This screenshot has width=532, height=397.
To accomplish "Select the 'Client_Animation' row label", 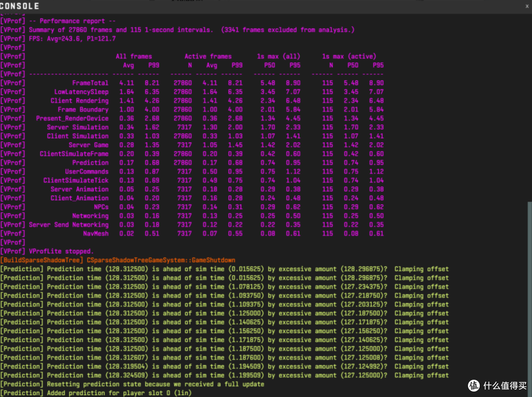I will click(79, 198).
